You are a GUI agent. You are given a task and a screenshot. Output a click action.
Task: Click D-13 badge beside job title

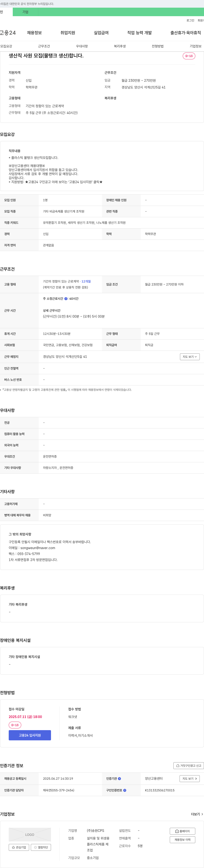[x=189, y=56]
